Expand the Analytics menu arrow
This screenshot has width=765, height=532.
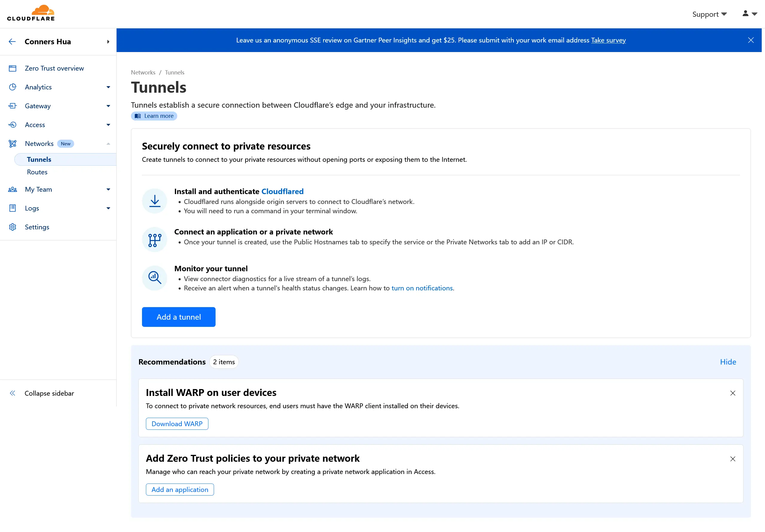[108, 87]
